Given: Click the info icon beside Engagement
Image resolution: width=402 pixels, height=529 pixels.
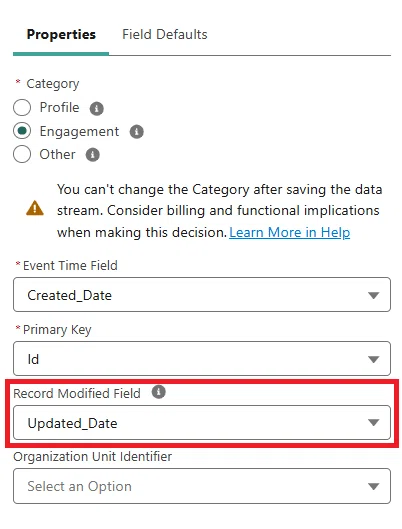Looking at the screenshot, I should point(137,132).
